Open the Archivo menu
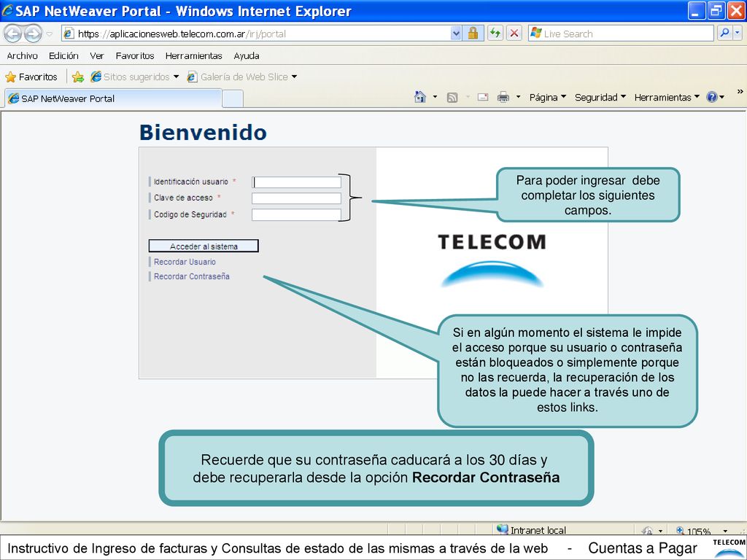This screenshot has width=747, height=560. tap(22, 55)
